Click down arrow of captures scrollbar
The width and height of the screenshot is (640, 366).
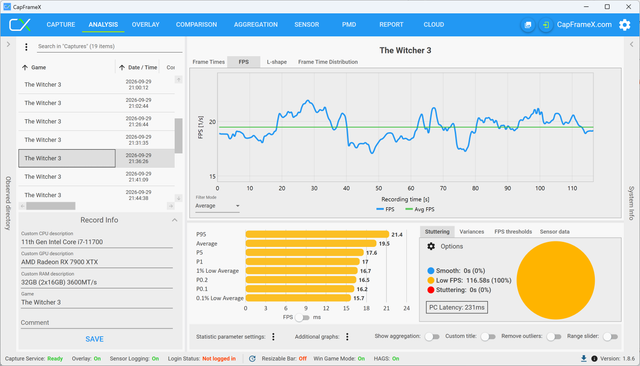click(178, 198)
